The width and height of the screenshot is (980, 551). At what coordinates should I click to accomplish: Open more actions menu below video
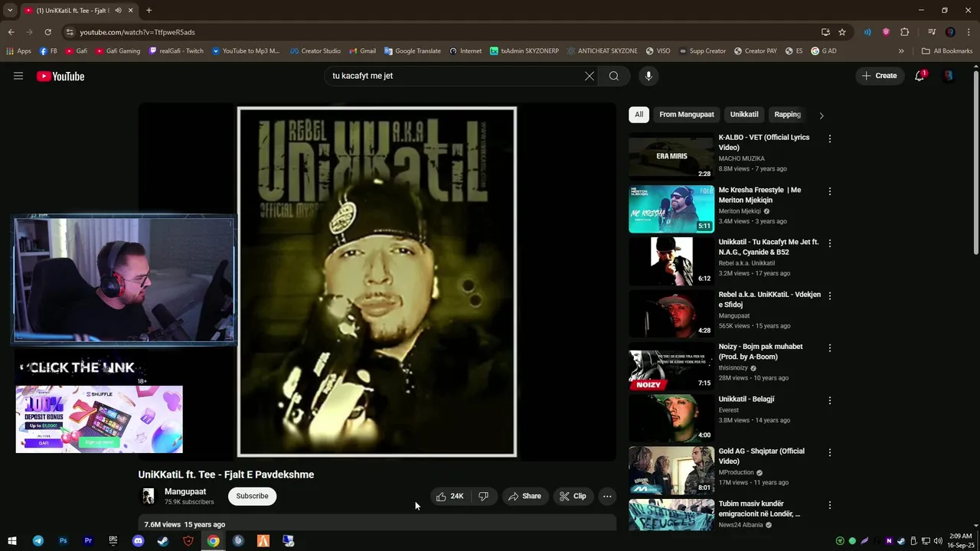(x=607, y=496)
